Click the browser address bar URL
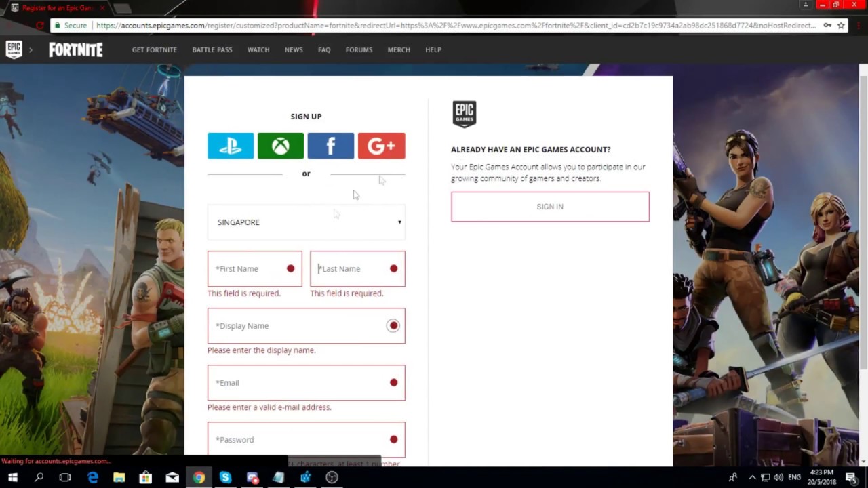 456,26
